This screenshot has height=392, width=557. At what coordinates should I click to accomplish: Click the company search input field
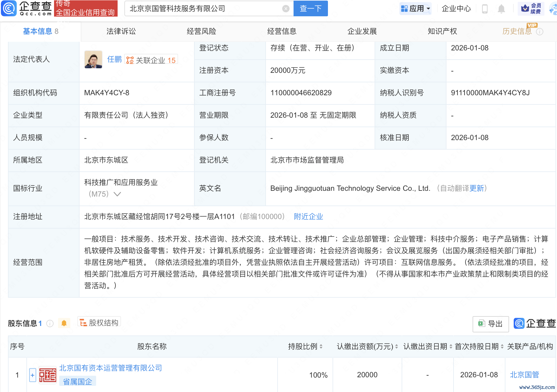coord(203,9)
